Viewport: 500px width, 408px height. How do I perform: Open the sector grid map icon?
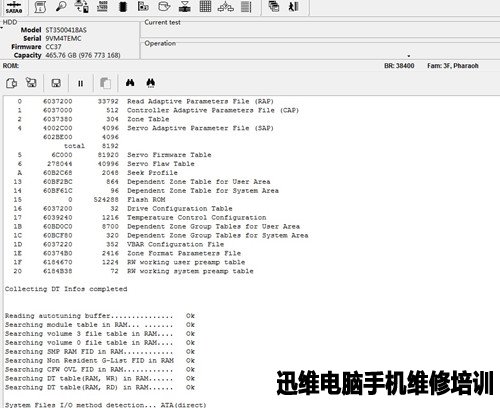coord(205,7)
